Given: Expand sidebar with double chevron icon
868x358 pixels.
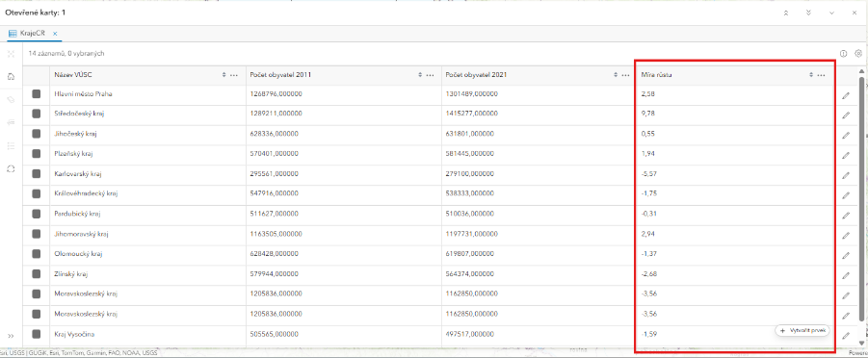Looking at the screenshot, I should (11, 336).
